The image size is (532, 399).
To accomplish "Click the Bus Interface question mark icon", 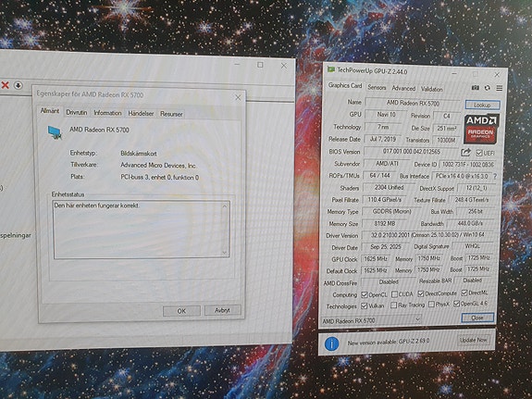I will point(495,176).
